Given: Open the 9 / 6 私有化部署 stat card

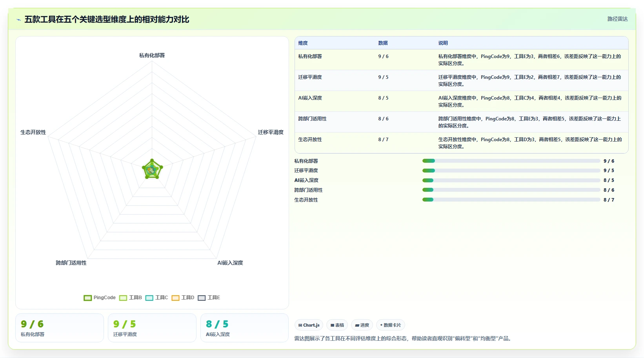Looking at the screenshot, I should (x=60, y=328).
